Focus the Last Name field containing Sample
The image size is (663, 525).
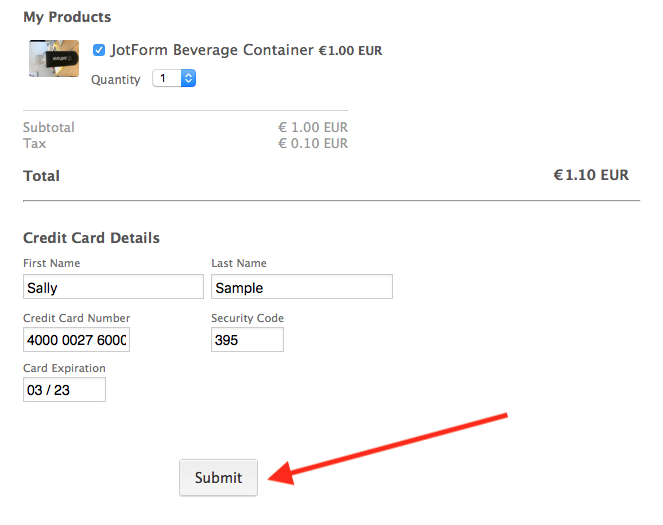click(301, 287)
